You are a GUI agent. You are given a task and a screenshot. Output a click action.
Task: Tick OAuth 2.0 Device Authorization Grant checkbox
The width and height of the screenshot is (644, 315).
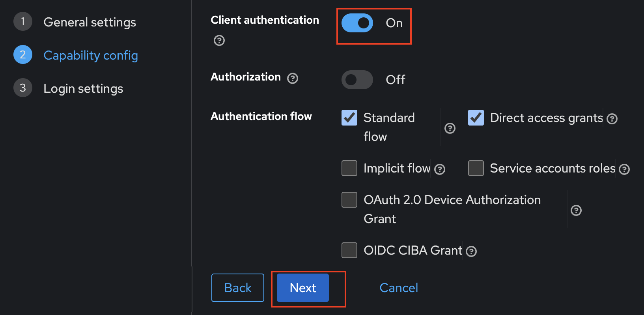pyautogui.click(x=349, y=200)
